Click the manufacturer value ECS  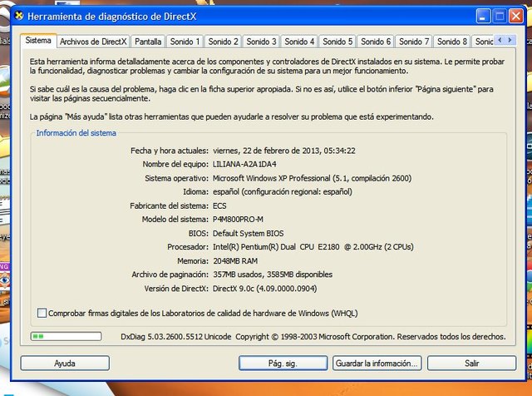(219, 205)
